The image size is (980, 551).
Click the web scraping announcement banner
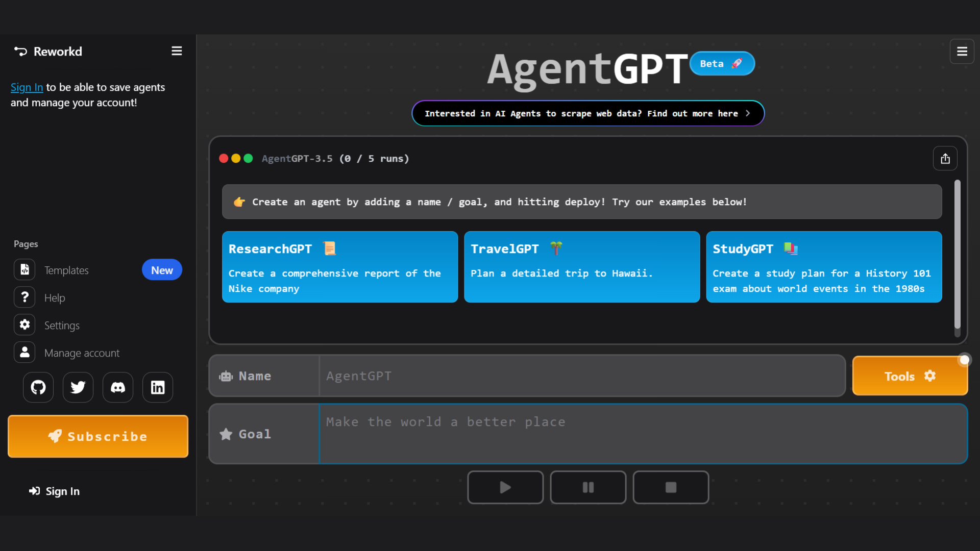pos(588,113)
